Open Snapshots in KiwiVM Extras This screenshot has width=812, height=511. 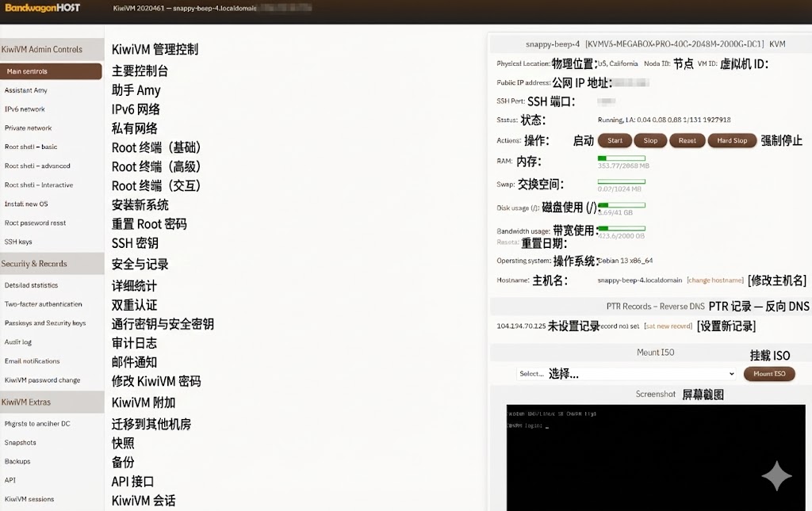pos(21,443)
